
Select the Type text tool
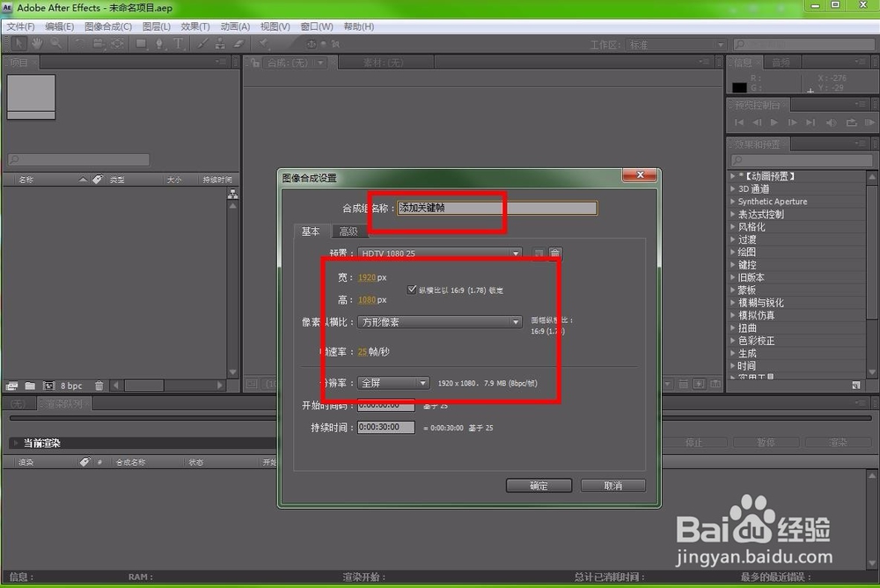click(x=179, y=43)
